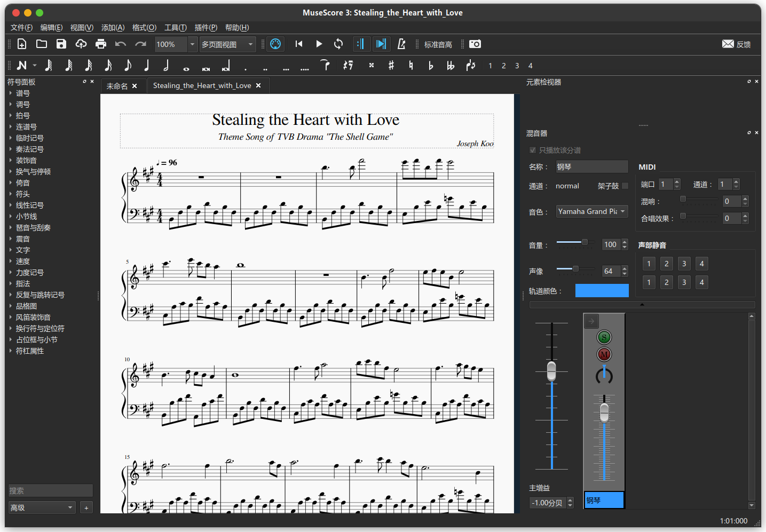Screen dimensions: 766x532
Task: Apply a sharp accidental
Action: coord(391,66)
